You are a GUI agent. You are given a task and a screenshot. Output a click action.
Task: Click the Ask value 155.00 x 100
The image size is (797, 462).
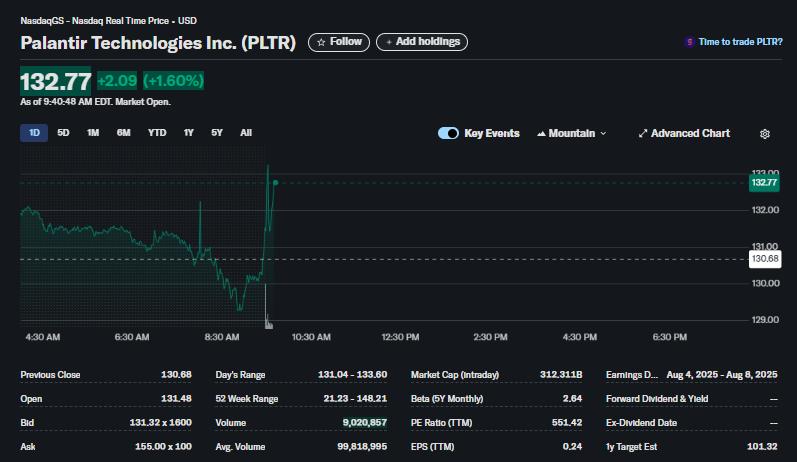pyautogui.click(x=163, y=447)
